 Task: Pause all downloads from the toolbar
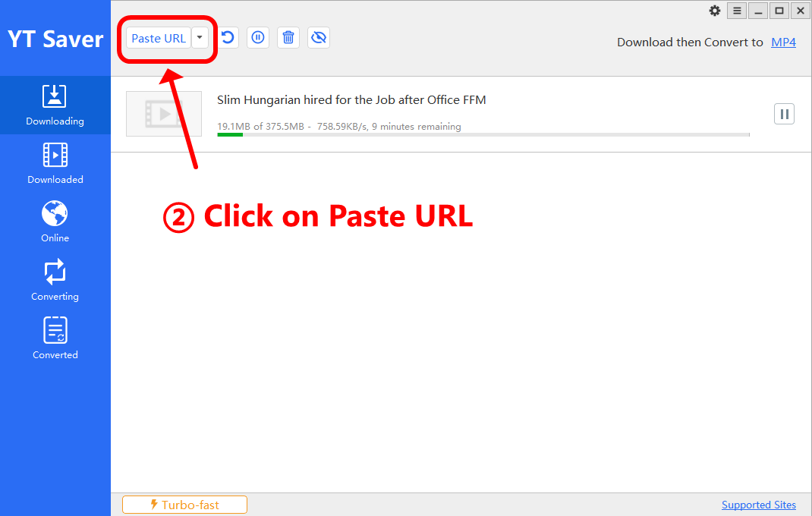(x=258, y=38)
